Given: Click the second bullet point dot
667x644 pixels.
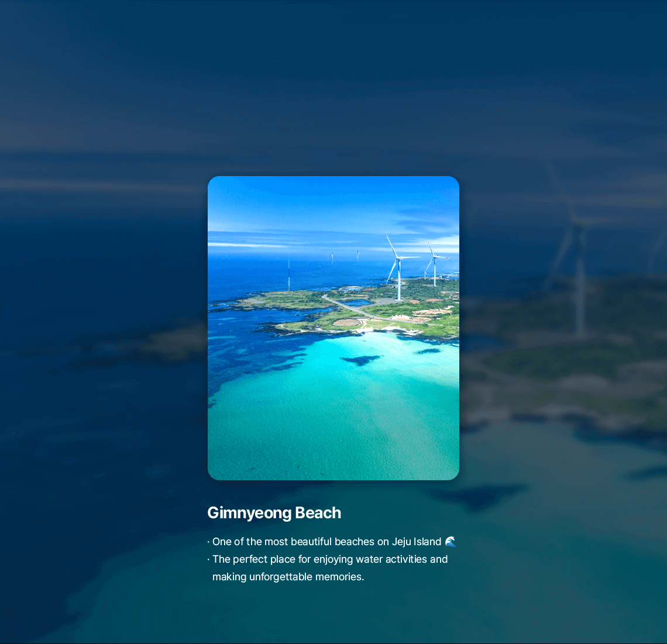Looking at the screenshot, I should pyautogui.click(x=208, y=560).
